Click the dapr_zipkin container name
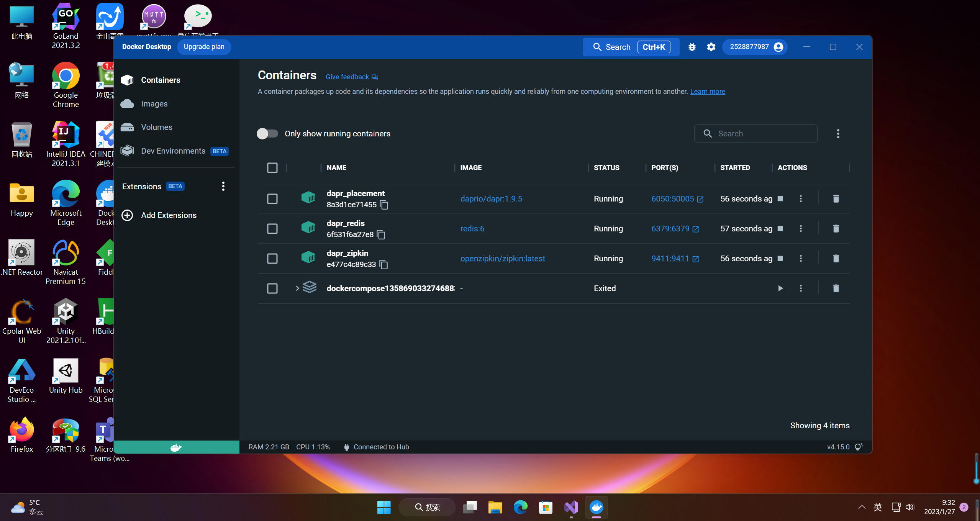Viewport: 980px width, 521px height. 347,253
